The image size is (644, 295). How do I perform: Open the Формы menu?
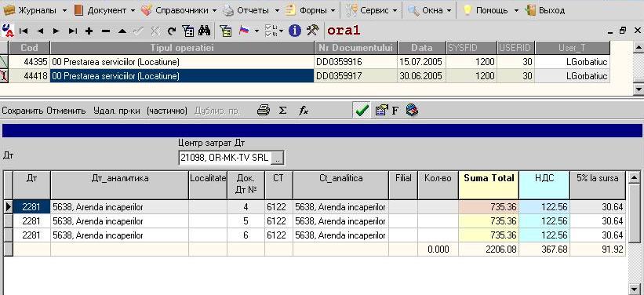click(311, 10)
